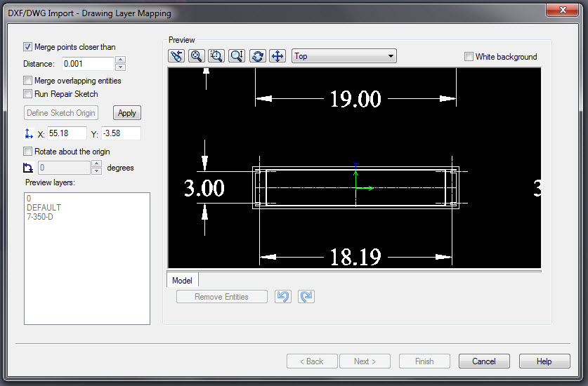This screenshot has height=386, width=588.
Task: Increase the merge Distance with up arrow
Action: click(120, 60)
